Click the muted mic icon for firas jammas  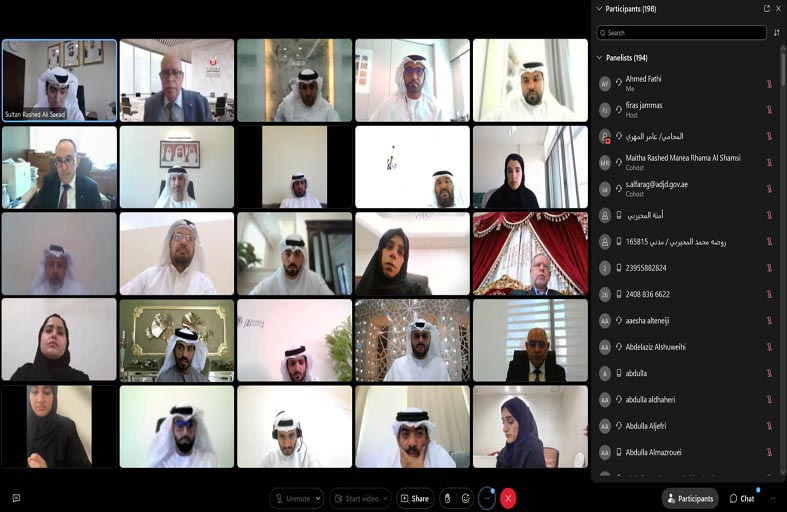[769, 110]
